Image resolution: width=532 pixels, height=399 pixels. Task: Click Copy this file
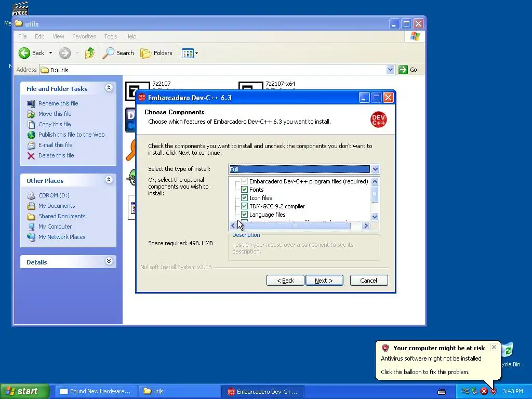pyautogui.click(x=55, y=124)
